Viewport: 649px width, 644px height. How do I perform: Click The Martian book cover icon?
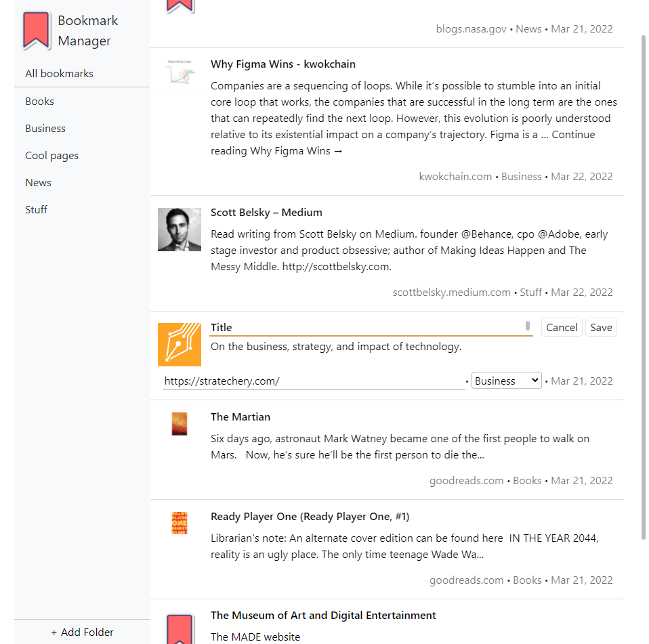[179, 424]
